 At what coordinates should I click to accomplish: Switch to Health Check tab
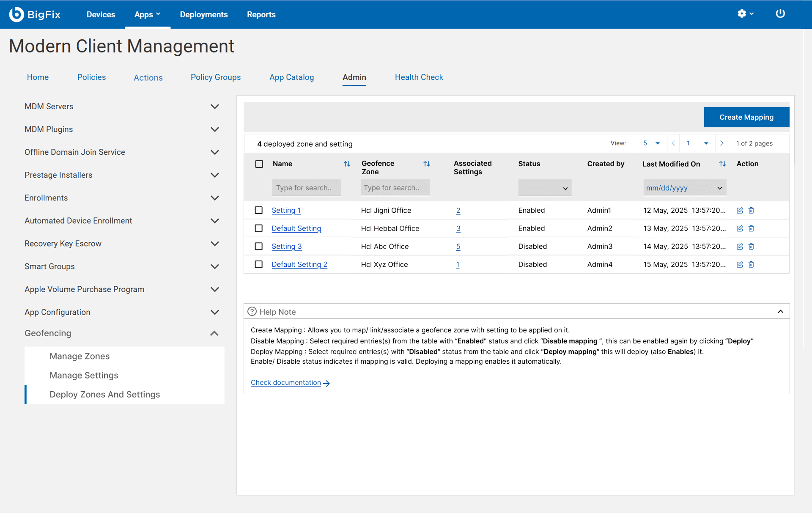419,77
